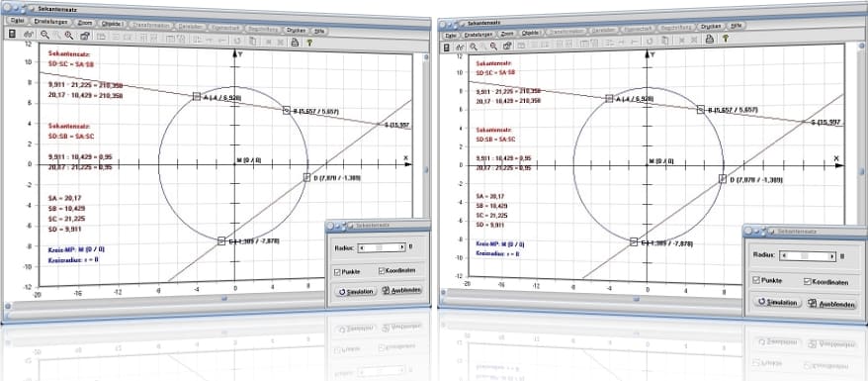Toggle the Koordinaten checkbox in left panel
The height and width of the screenshot is (381, 868).
[x=382, y=271]
